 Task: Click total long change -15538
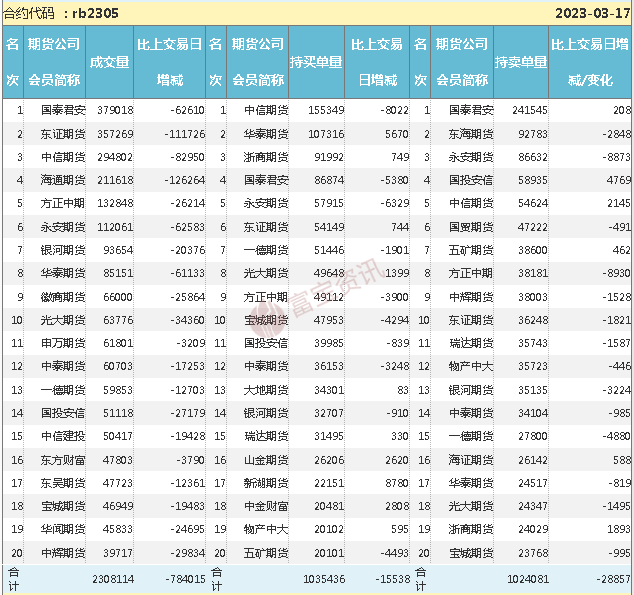point(393,579)
